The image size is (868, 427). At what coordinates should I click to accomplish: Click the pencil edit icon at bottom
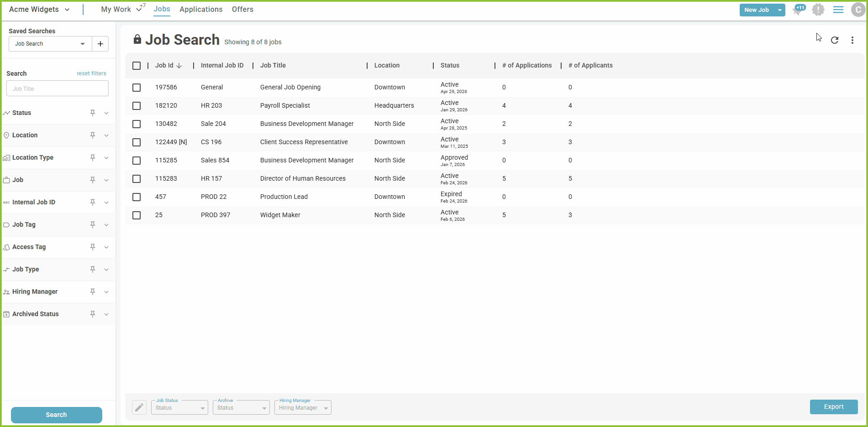[x=139, y=407]
